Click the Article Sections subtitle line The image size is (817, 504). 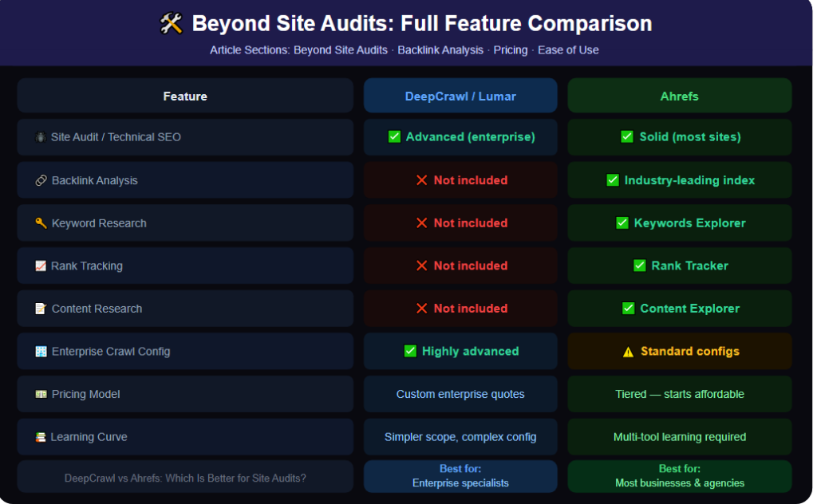point(405,50)
